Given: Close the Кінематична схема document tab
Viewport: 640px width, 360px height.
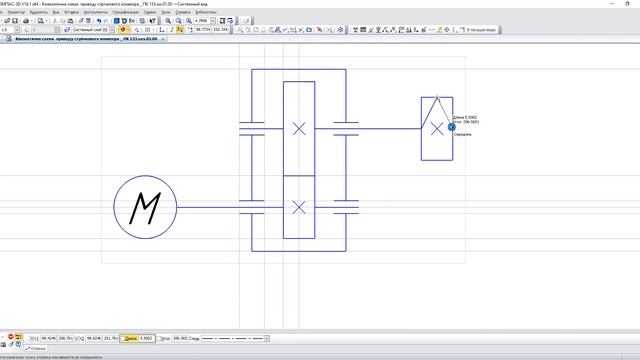Looking at the screenshot, I should (162, 39).
